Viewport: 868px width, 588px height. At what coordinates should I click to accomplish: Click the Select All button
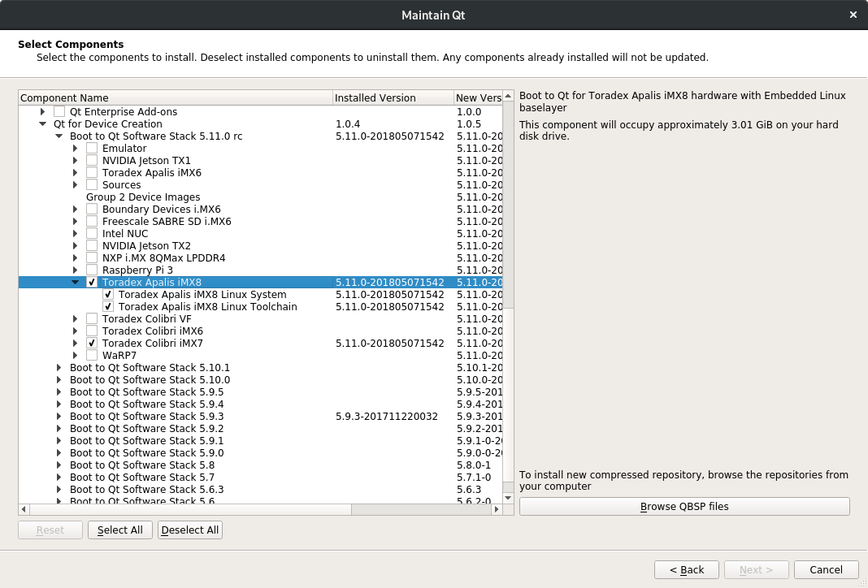coord(120,530)
